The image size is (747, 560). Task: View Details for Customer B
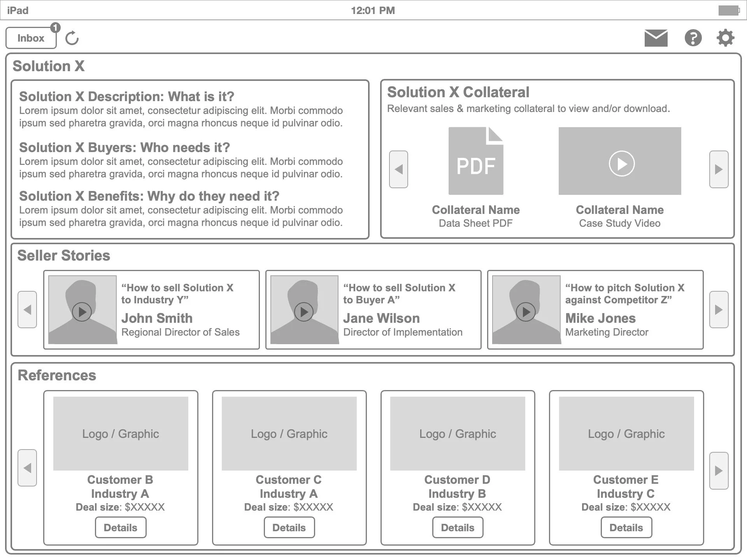pyautogui.click(x=121, y=528)
